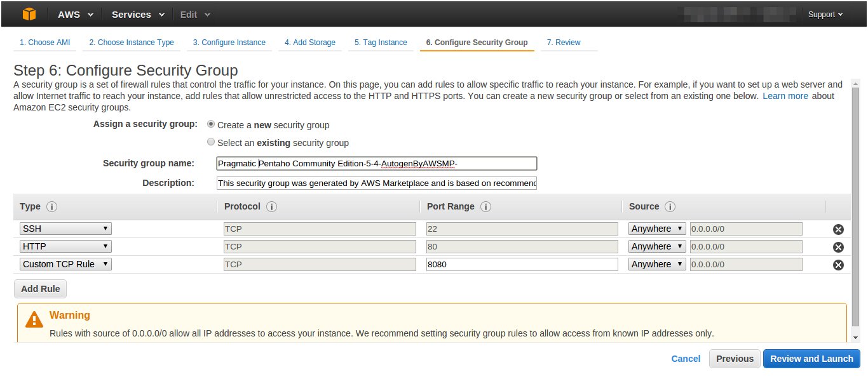
Task: Select Create a new security group
Action: (211, 124)
